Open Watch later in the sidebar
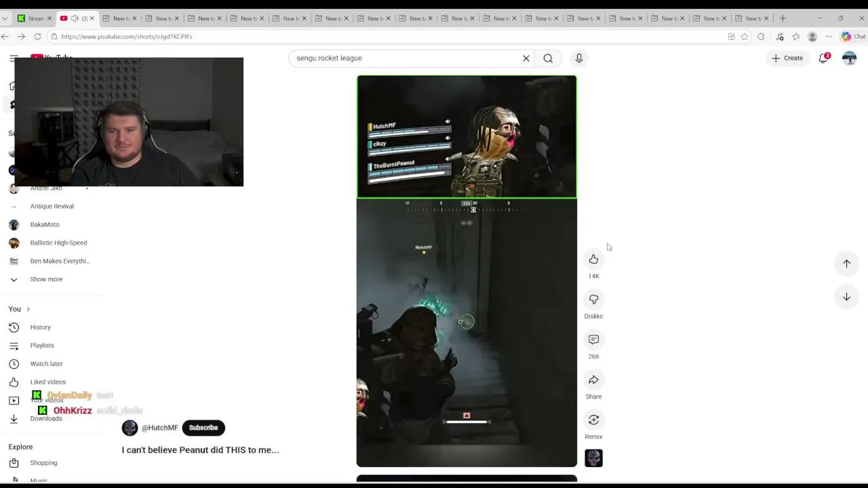This screenshot has width=868, height=488. coord(46,364)
